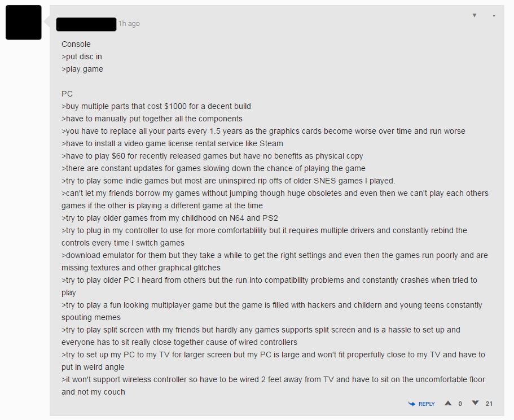Viewport: 514px width, 420px height.
Task: Open the commenter's blacked-out avatar
Action: coord(24,22)
